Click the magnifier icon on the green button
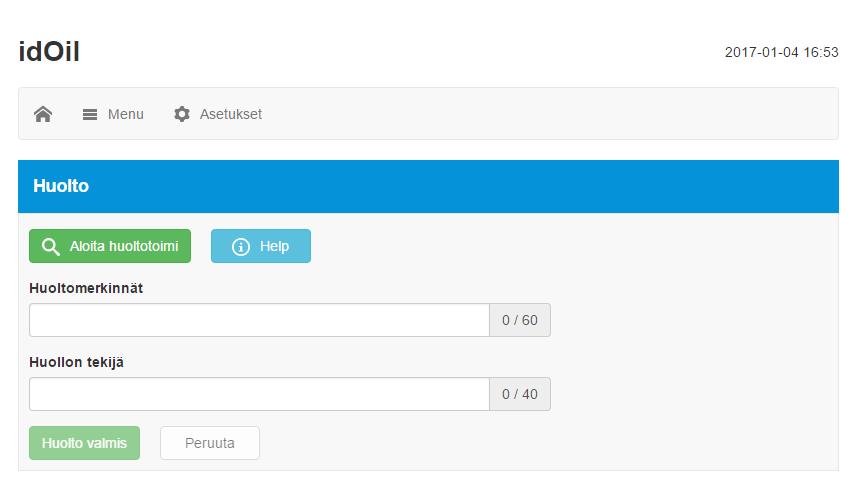Screen dimensions: 853x497 click(51, 246)
